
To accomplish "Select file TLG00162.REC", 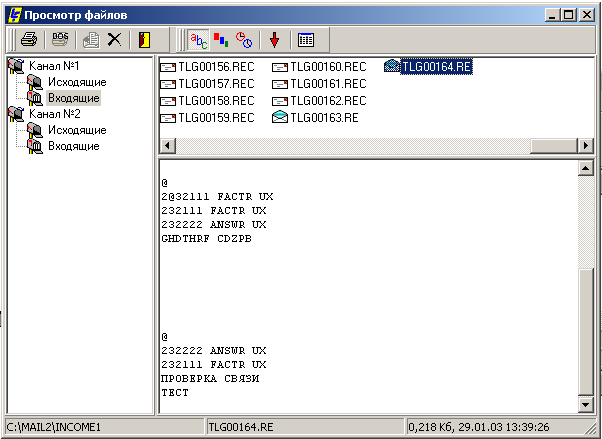I will pos(328,101).
